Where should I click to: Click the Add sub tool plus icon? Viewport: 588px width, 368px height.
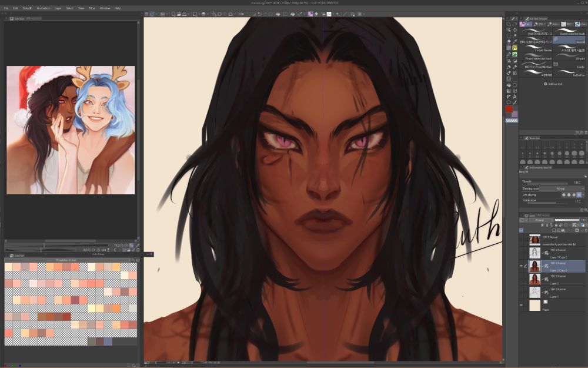pyautogui.click(x=546, y=84)
